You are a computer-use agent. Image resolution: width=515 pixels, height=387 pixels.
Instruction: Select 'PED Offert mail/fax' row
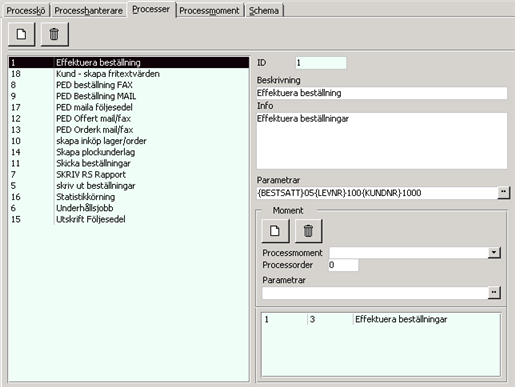pyautogui.click(x=129, y=119)
